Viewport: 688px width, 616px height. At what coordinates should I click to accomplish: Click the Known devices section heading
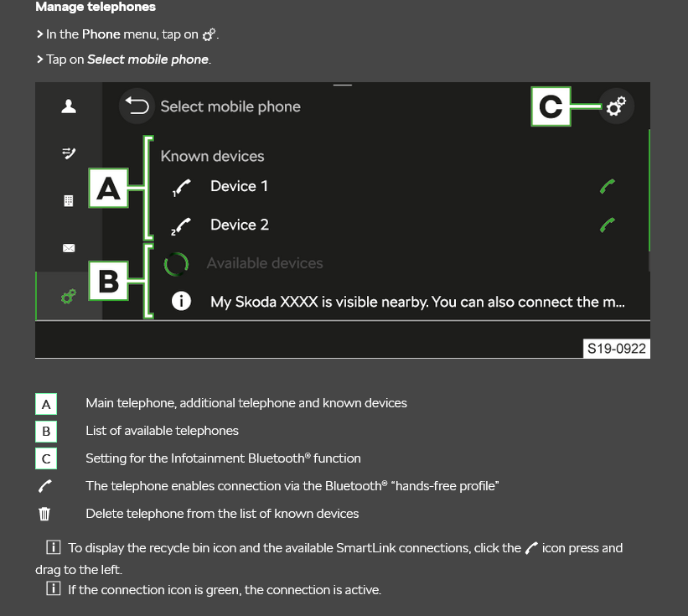point(212,156)
